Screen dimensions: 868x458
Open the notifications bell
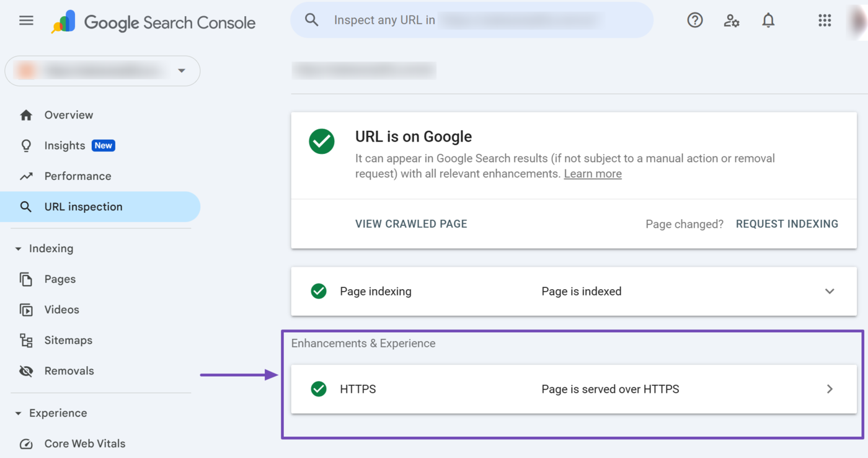[768, 20]
